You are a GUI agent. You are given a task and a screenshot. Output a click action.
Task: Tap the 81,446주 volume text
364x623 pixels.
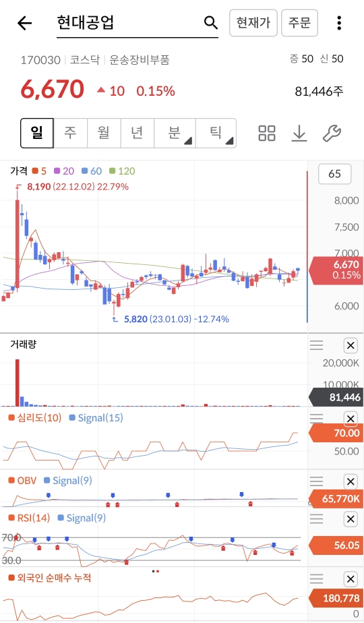[x=319, y=92]
